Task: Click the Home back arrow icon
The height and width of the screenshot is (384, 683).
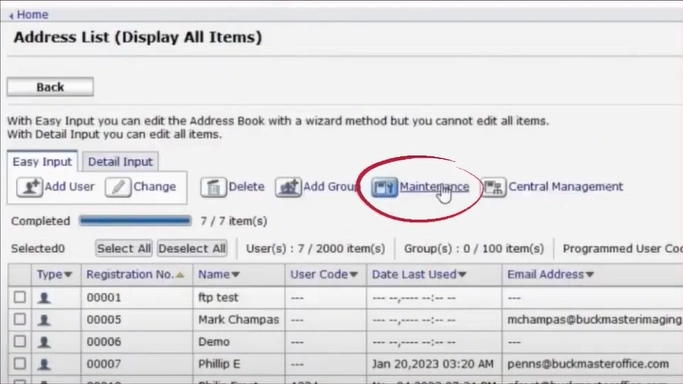Action: (11, 15)
